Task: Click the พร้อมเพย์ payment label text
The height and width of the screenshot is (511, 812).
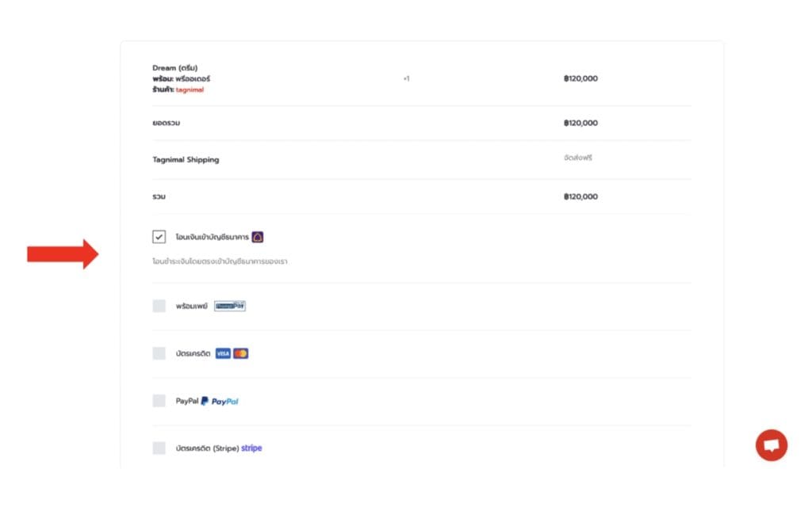Action: 191,306
